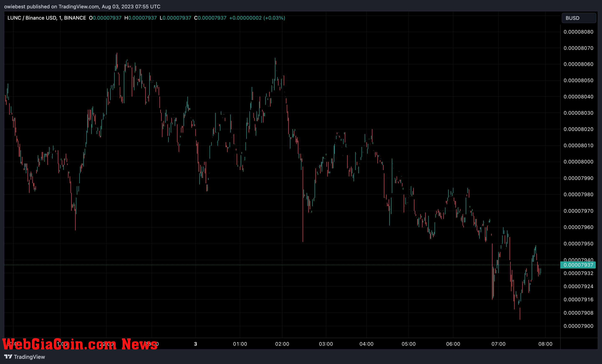Click the 0.00008030 price axis label
602x364 pixels.
(x=578, y=113)
